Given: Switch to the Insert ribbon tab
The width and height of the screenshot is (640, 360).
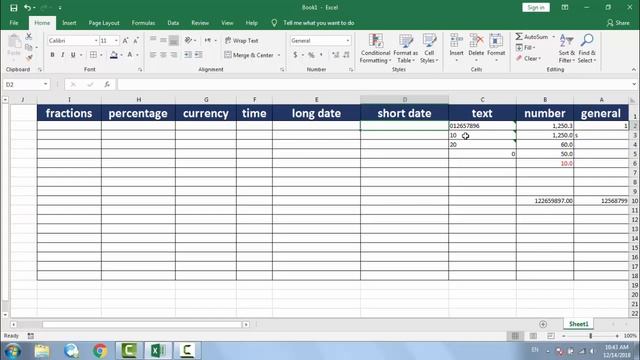Looking at the screenshot, I should click(x=69, y=23).
